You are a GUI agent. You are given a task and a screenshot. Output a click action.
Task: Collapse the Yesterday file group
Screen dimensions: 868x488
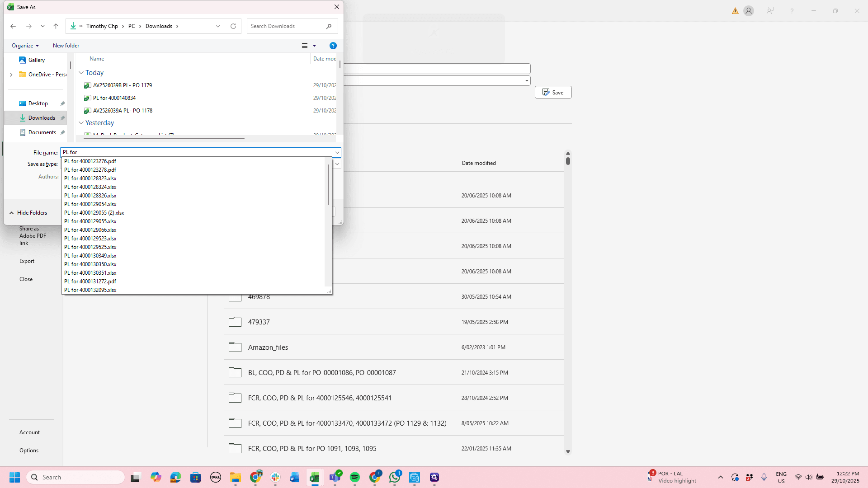pyautogui.click(x=81, y=123)
